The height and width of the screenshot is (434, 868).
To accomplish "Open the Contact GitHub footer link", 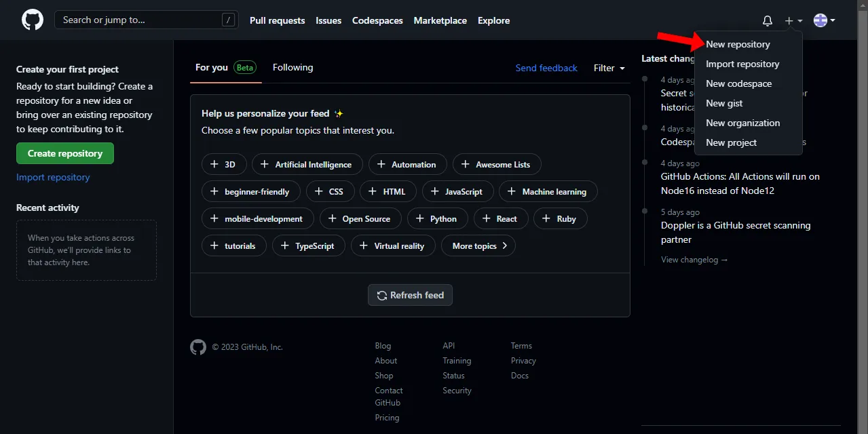I will tap(389, 397).
